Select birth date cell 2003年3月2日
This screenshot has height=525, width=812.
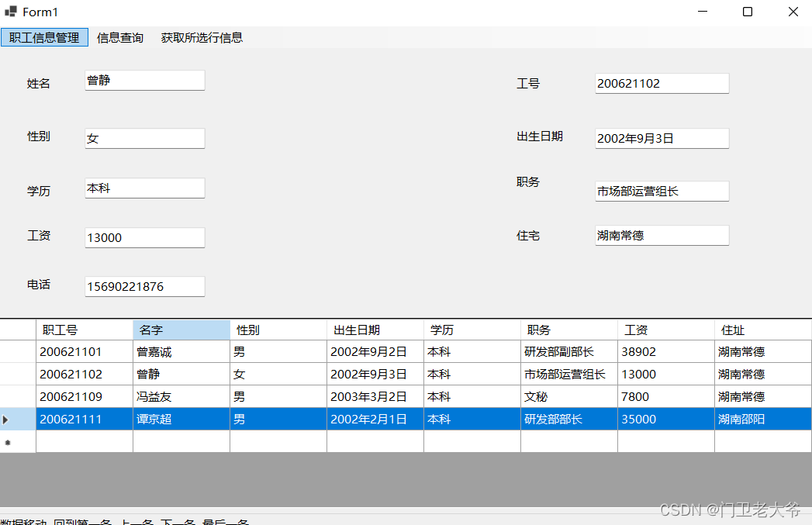click(375, 396)
